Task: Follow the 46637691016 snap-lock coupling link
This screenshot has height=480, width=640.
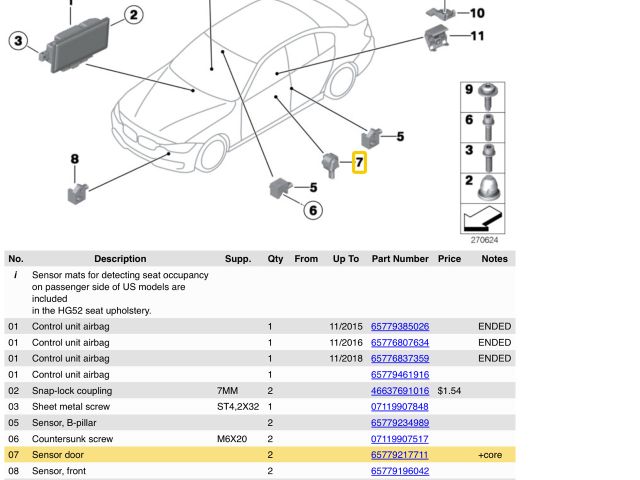Action: 399,391
